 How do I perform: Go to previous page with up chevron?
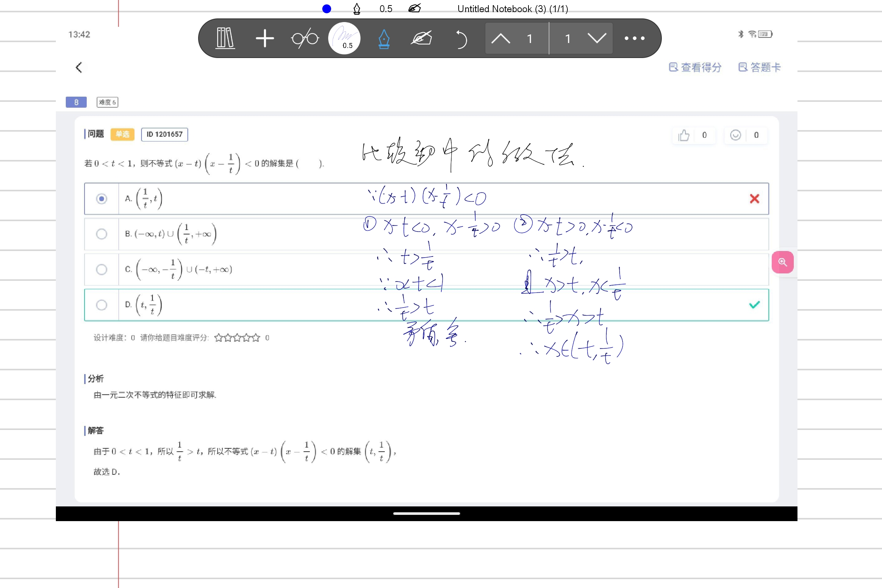point(501,38)
